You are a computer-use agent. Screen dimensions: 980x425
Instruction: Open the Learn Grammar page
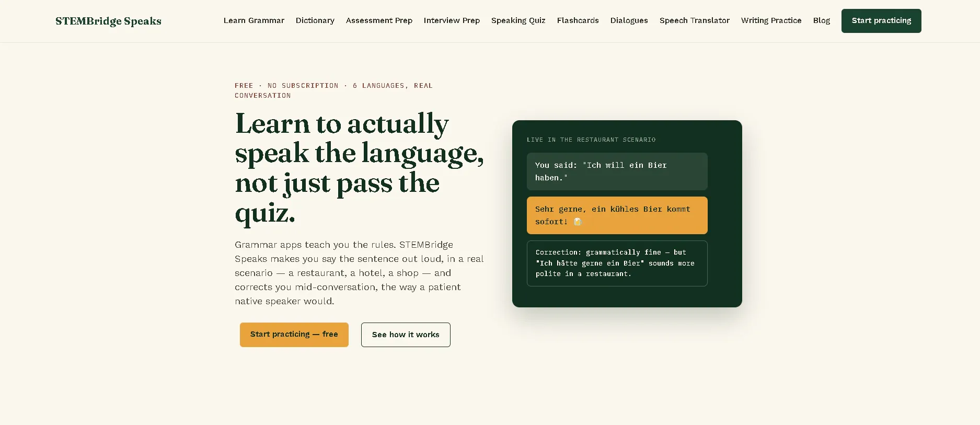coord(254,20)
